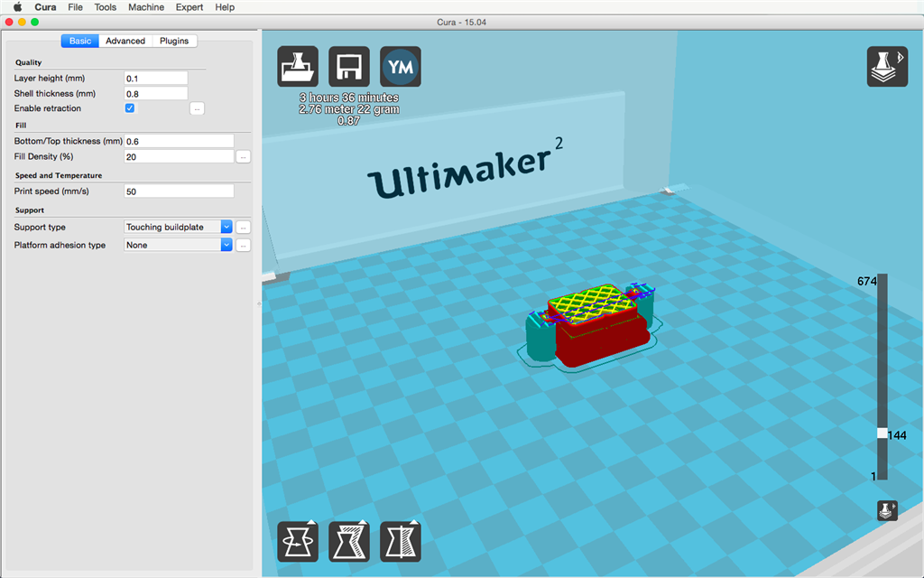924x578 pixels.
Task: Click the Print speed input field
Action: coord(180,191)
